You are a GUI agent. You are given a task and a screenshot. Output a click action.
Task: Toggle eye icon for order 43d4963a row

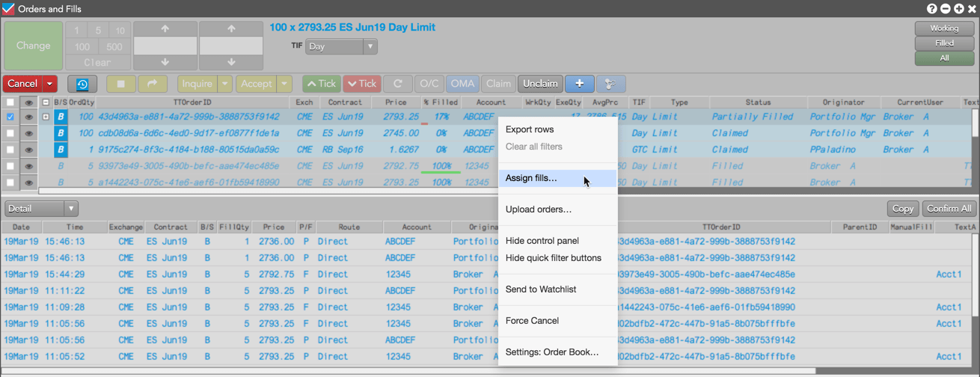[29, 117]
